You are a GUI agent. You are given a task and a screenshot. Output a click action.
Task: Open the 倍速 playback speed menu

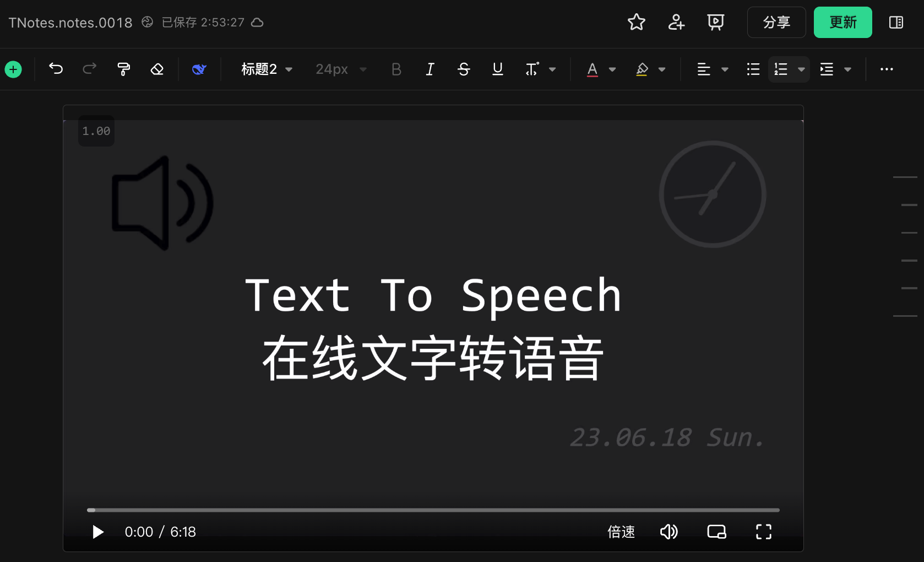[621, 532]
